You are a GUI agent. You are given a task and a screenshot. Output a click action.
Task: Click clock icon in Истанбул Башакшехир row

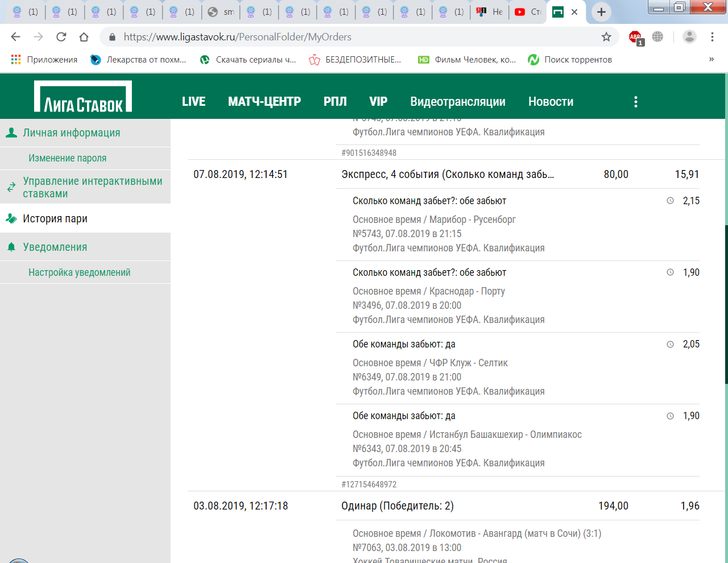coord(670,416)
